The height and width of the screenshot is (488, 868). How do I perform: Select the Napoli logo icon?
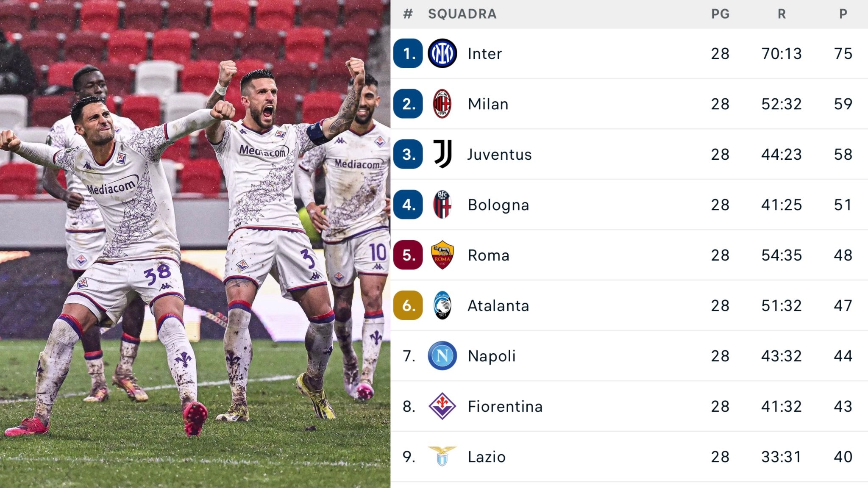[x=442, y=356]
